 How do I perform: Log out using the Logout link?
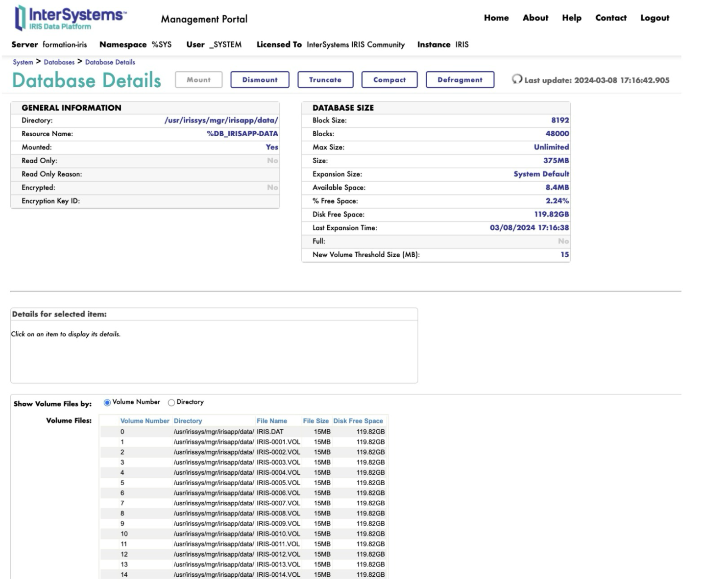click(655, 18)
